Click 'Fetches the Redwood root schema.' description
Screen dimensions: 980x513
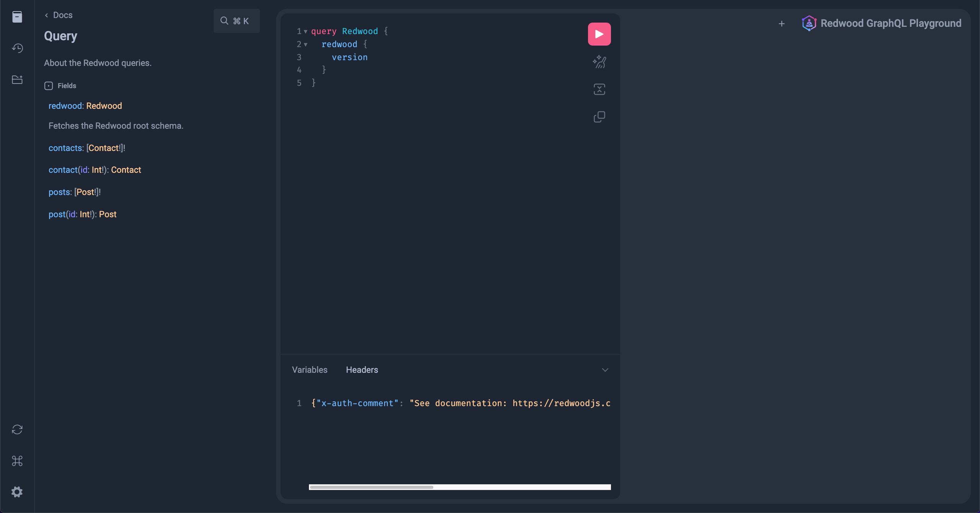(116, 126)
